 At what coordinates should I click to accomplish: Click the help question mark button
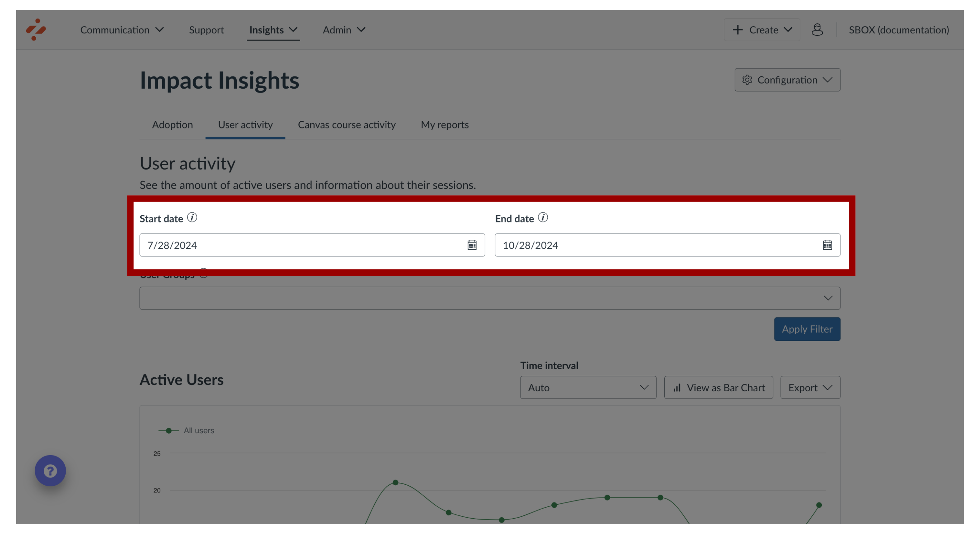pos(50,471)
